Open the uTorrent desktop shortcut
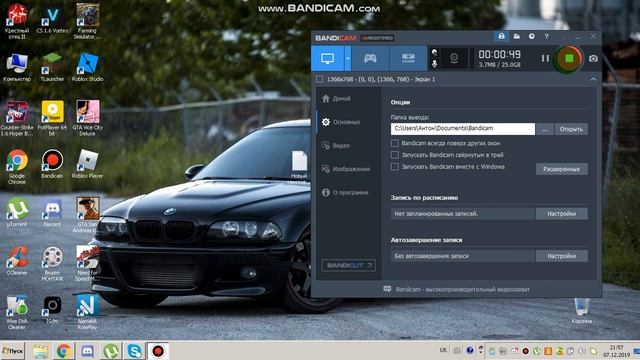 [x=17, y=212]
